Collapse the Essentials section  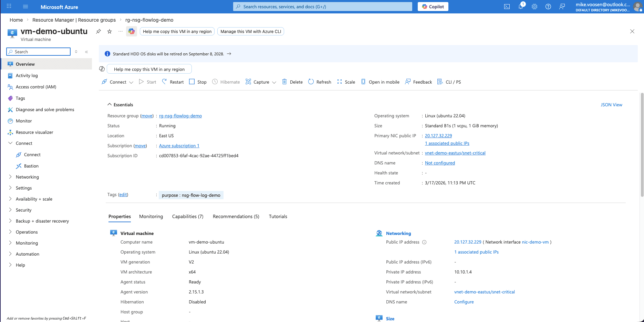[110, 105]
